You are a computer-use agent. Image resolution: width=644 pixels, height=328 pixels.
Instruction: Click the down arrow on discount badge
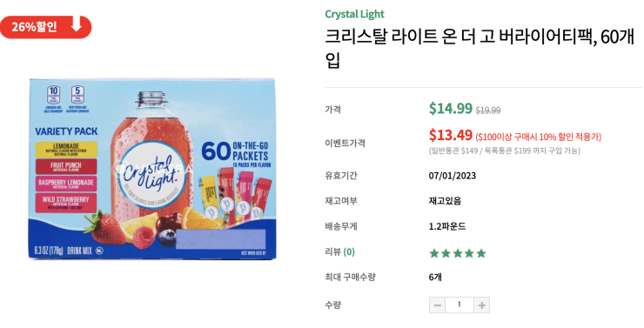[x=77, y=25]
